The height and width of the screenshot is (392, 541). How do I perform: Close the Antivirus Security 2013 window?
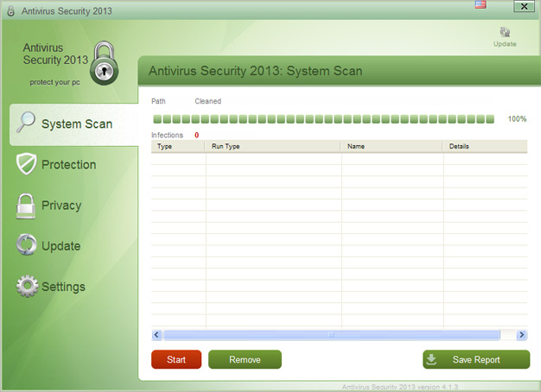[524, 6]
